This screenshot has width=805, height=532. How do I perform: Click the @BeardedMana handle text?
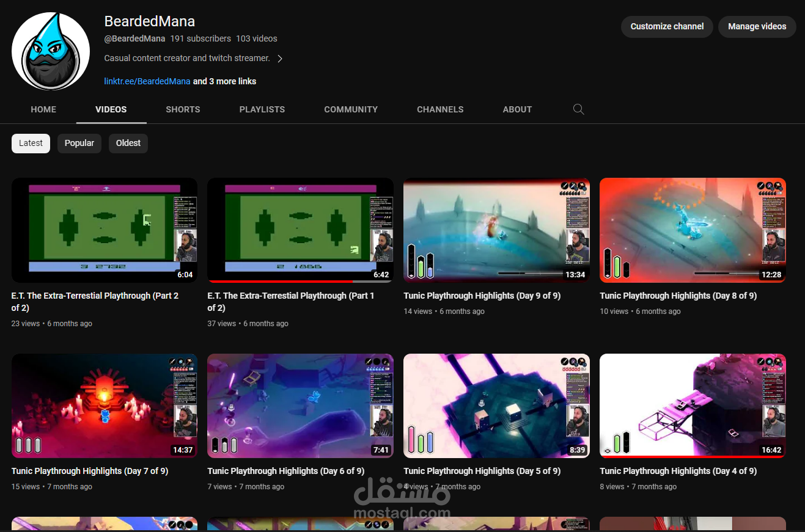tap(134, 38)
